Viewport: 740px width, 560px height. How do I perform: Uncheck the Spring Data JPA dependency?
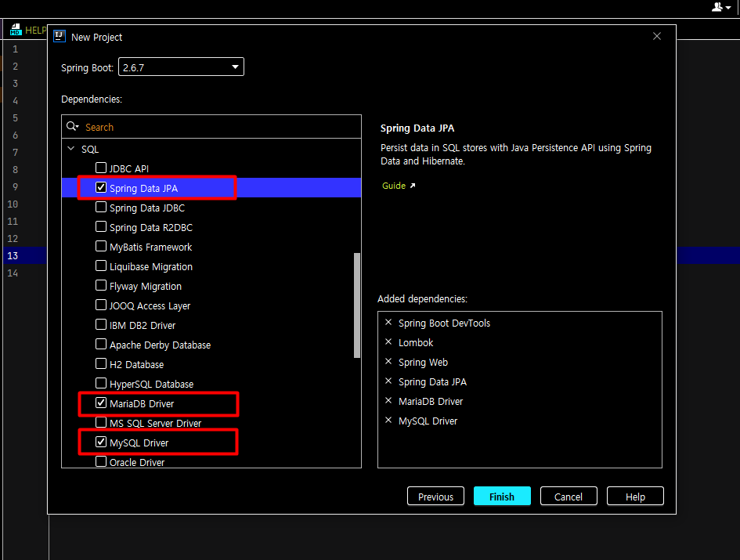pyautogui.click(x=100, y=187)
